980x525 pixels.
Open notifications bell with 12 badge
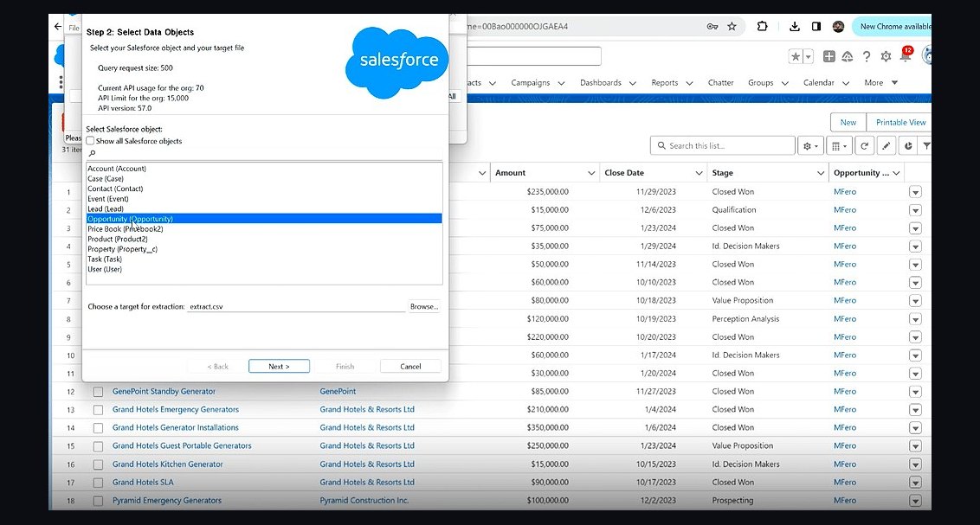coord(906,55)
